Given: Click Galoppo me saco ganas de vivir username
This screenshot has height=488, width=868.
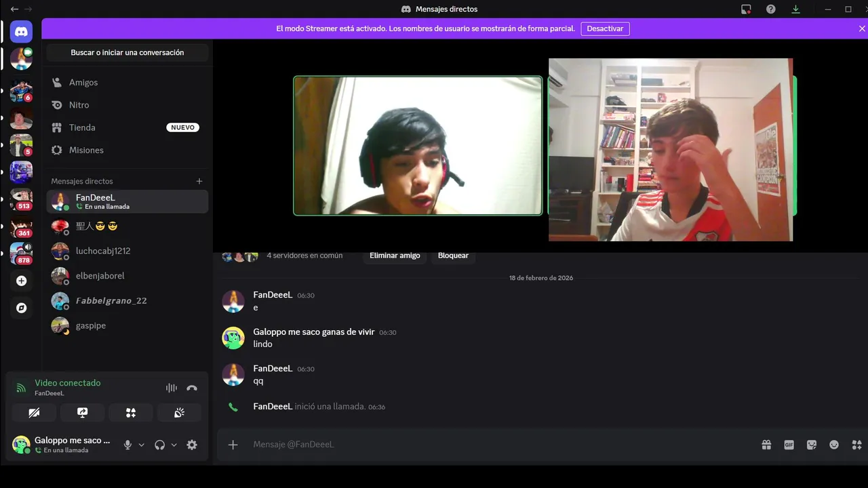Looking at the screenshot, I should (x=314, y=332).
